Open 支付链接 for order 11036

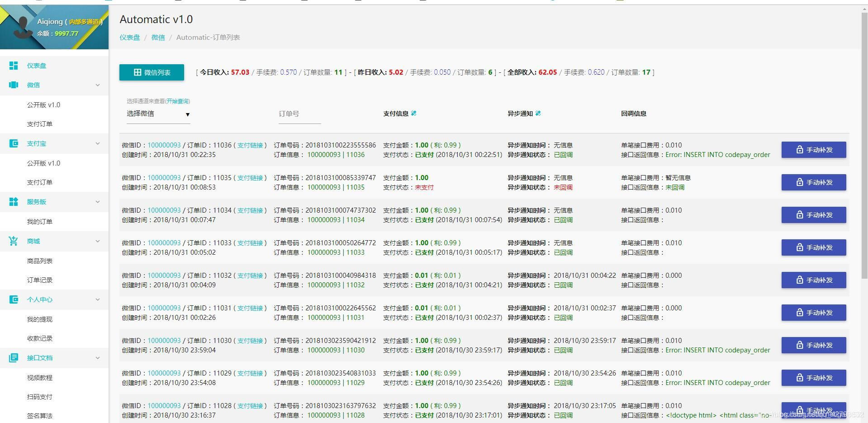250,145
